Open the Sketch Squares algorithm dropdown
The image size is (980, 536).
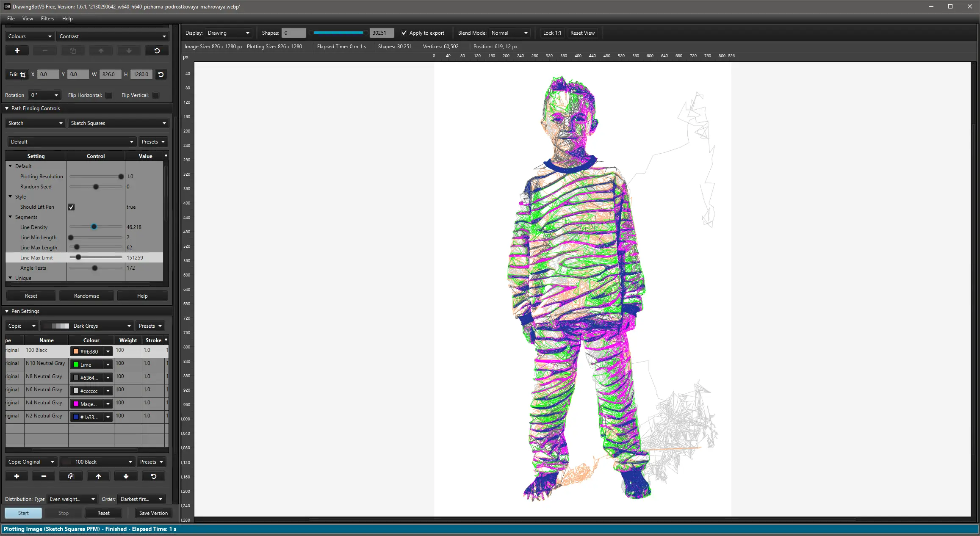pyautogui.click(x=118, y=123)
